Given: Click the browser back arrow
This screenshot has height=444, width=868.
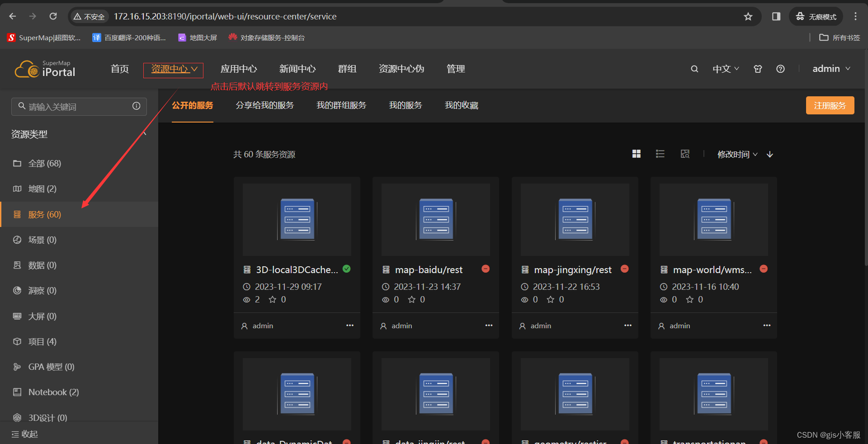Looking at the screenshot, I should click(x=13, y=16).
